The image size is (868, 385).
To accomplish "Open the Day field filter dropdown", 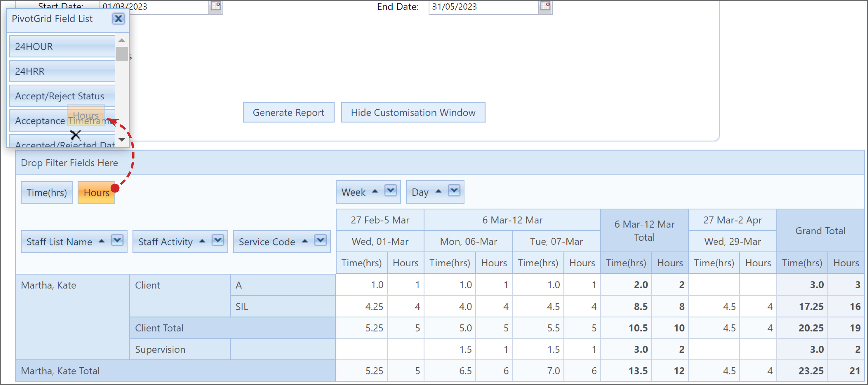I will pyautogui.click(x=454, y=191).
